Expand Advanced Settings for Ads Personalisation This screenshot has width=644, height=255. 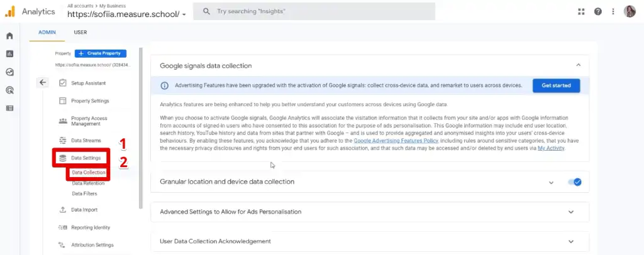[570, 212]
